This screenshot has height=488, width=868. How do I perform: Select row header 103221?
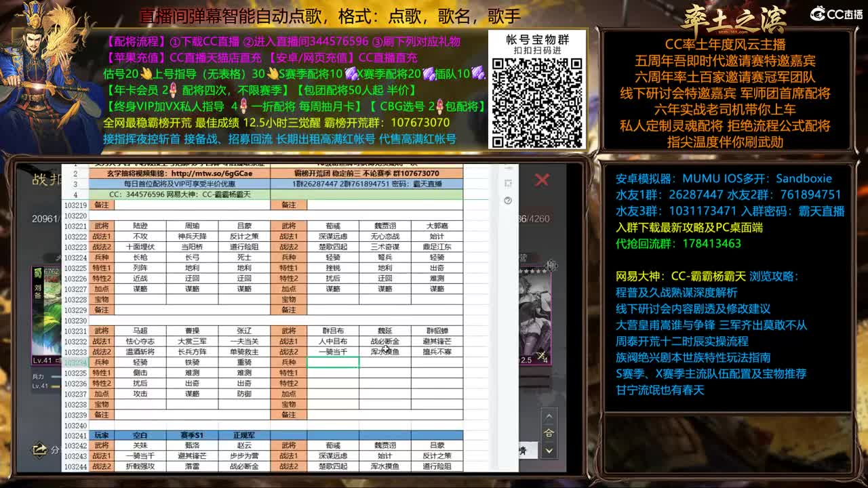(x=75, y=226)
